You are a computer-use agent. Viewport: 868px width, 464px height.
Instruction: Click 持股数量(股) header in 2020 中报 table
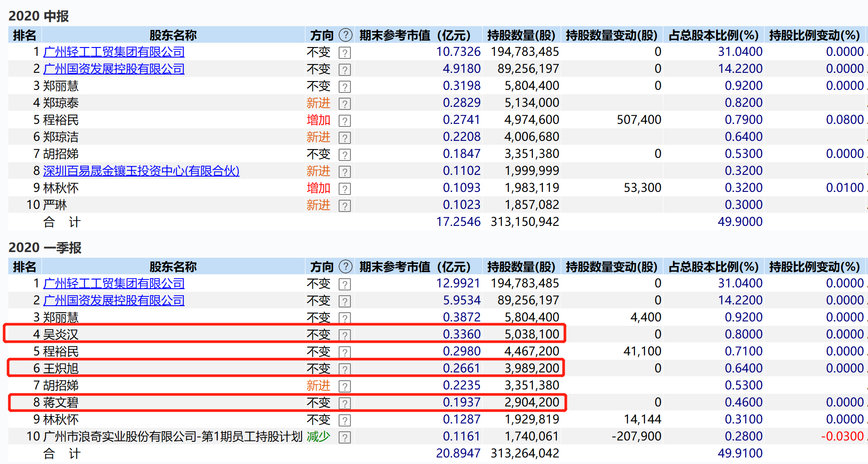point(521,35)
